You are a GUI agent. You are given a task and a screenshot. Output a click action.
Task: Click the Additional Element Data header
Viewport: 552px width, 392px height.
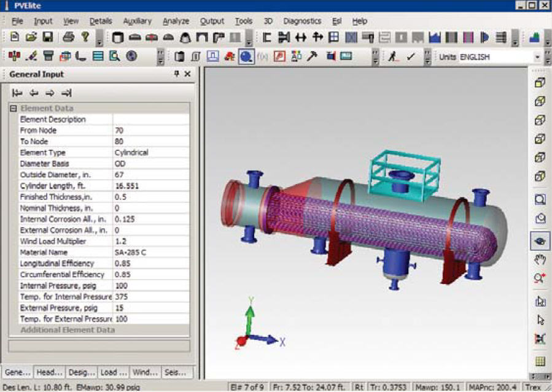tap(68, 330)
